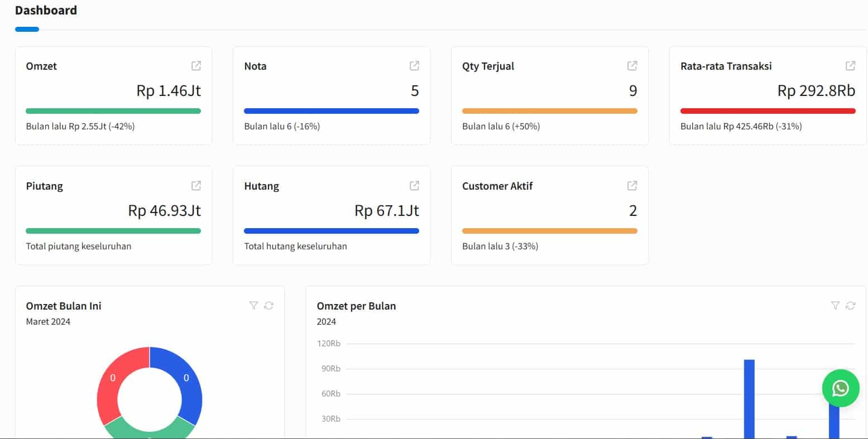Filter the Omzet per Bulan chart
Screen dimensions: 868x439
[835, 306]
